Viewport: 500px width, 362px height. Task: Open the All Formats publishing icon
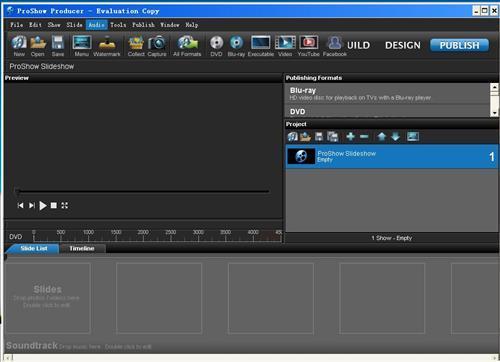click(187, 46)
